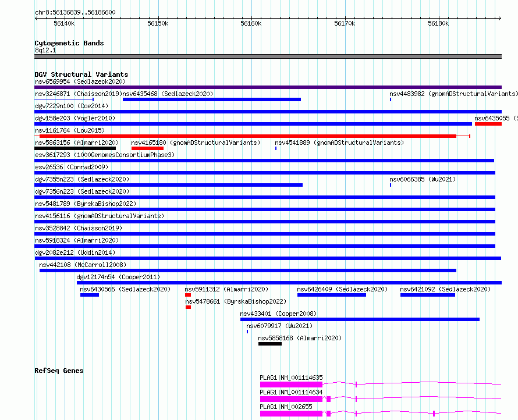Select dgv158e203 (Vogler2010) variant label
Image resolution: width=518 pixels, height=420 pixels.
tap(75, 118)
